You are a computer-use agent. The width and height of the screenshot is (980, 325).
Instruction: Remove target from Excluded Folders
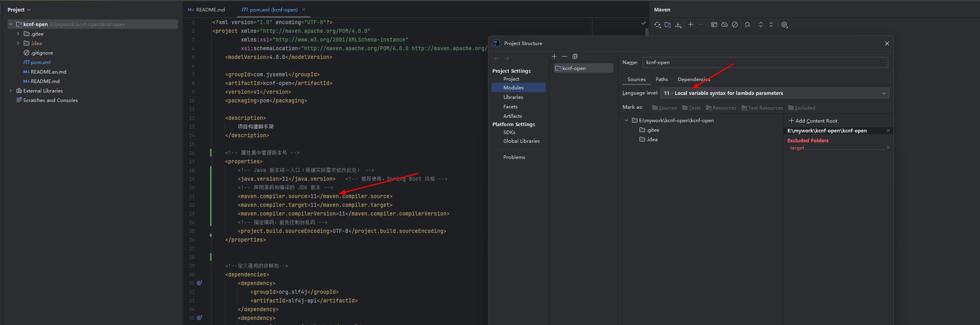(x=888, y=148)
